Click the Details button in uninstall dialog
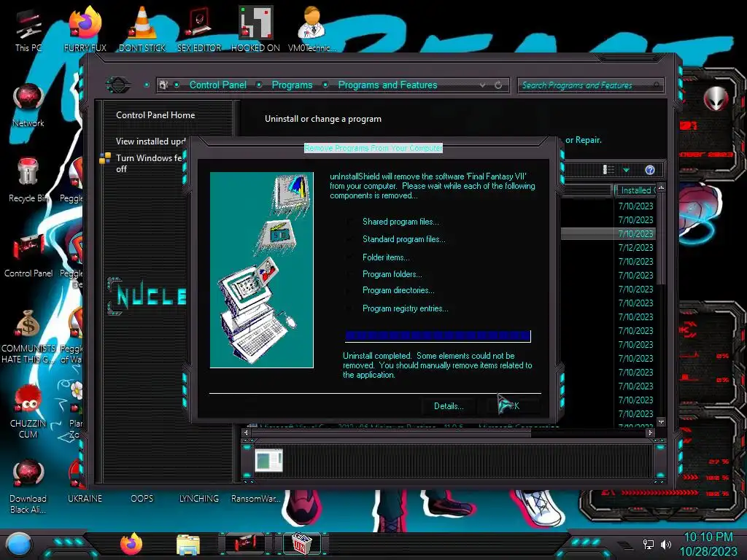Screen dimensions: 747x560 (x=449, y=406)
